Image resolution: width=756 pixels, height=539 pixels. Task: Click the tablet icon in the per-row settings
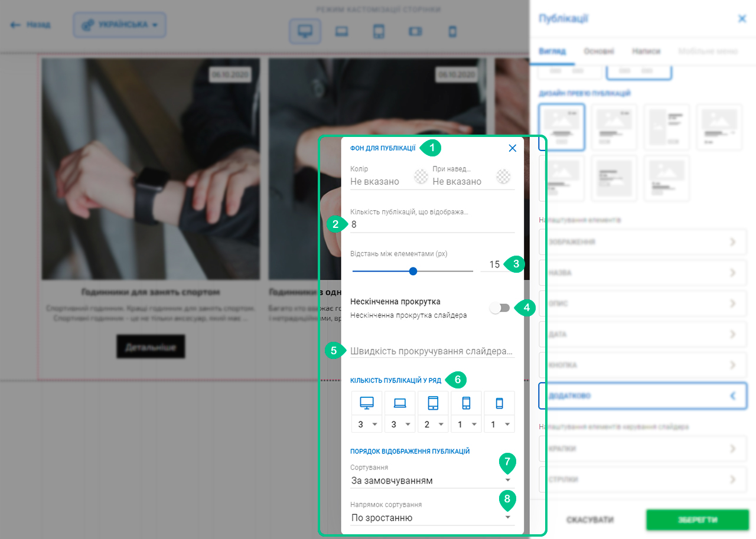point(433,403)
